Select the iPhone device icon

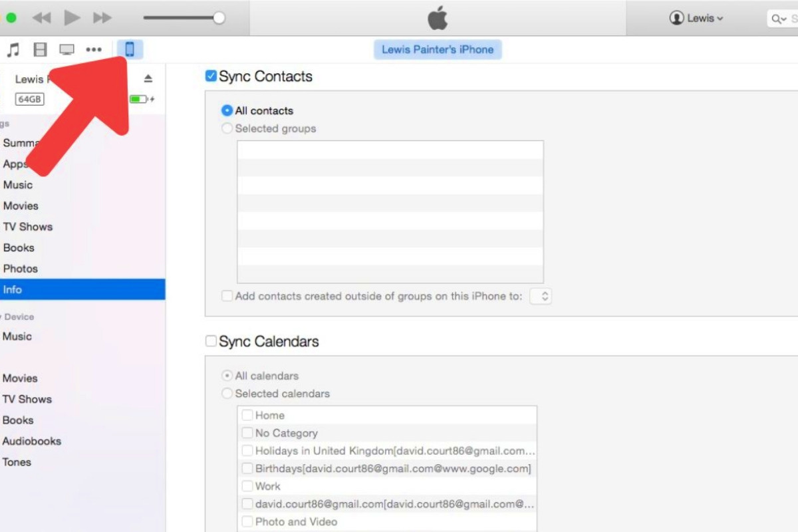coord(130,49)
